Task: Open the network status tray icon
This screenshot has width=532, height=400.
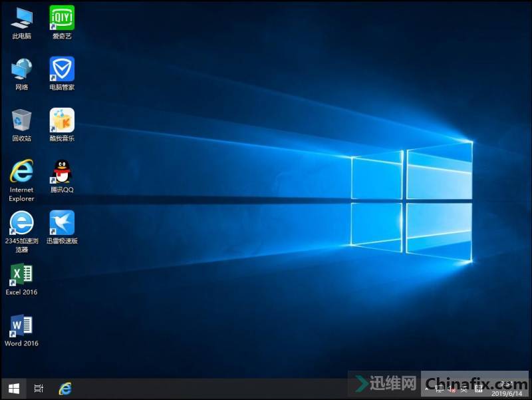Action: (x=439, y=389)
